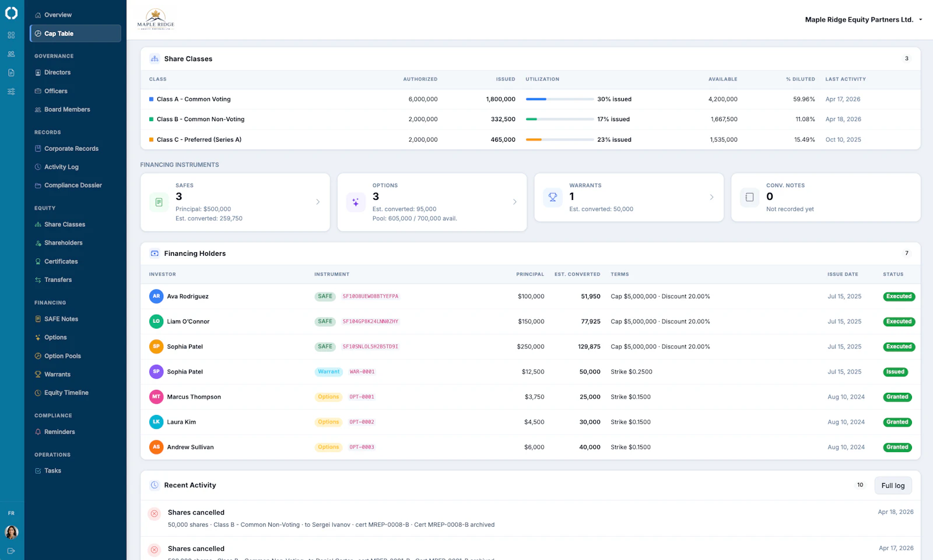Click the Tasks checkbox icon in sidebar
The height and width of the screenshot is (560, 933).
click(38, 471)
